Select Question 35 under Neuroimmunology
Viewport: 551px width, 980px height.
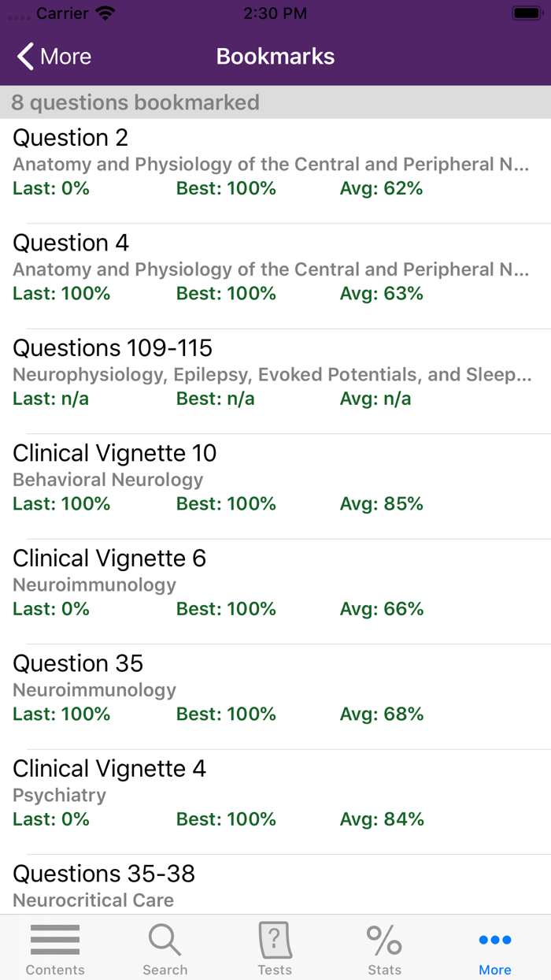275,687
